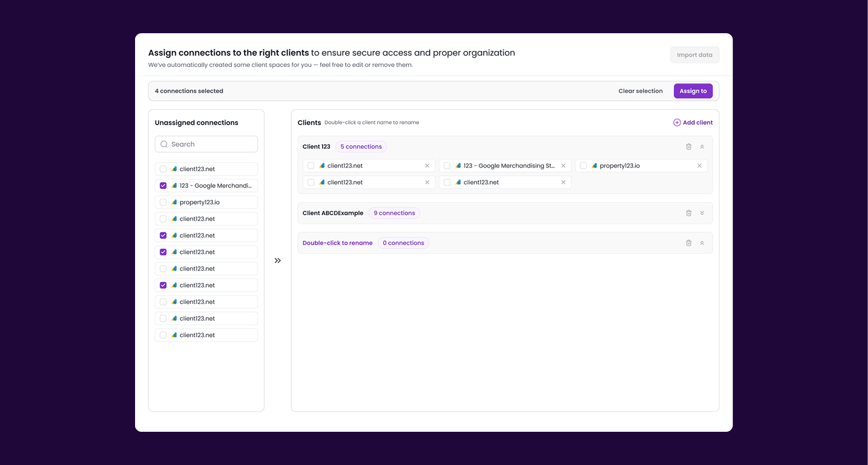Remove 123 - Google Merchandising St chip via X
This screenshot has height=465, width=868.
(x=564, y=166)
